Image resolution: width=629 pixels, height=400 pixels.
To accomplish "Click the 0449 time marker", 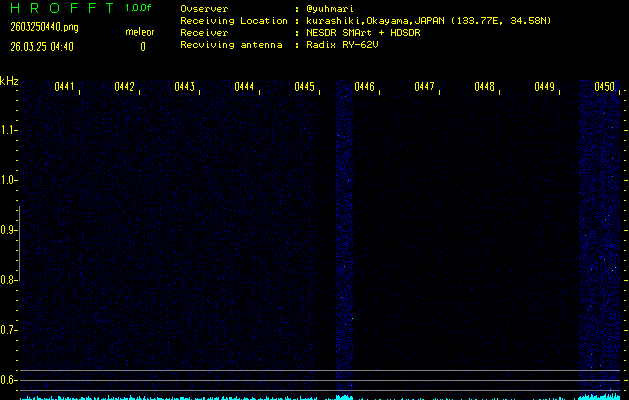I will coord(544,87).
